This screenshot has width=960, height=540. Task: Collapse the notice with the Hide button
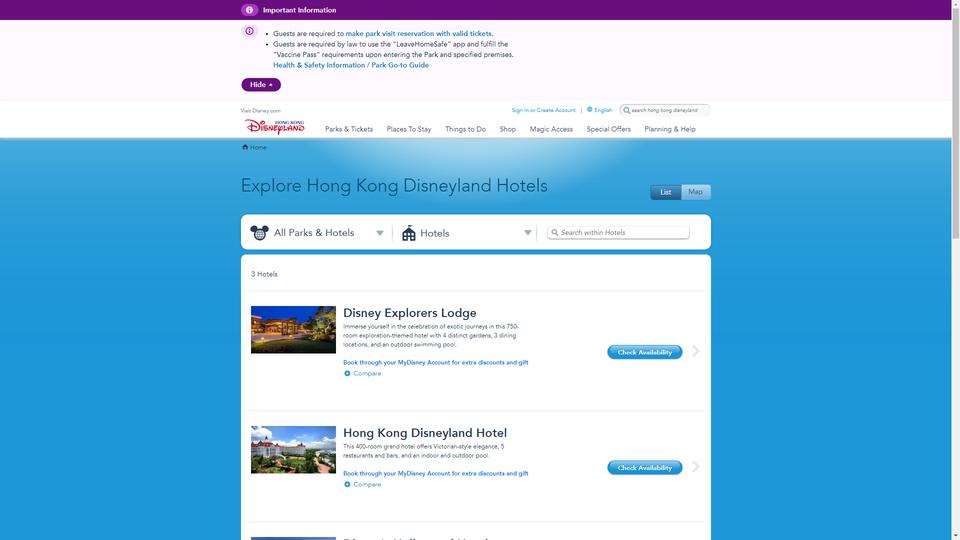pyautogui.click(x=261, y=84)
